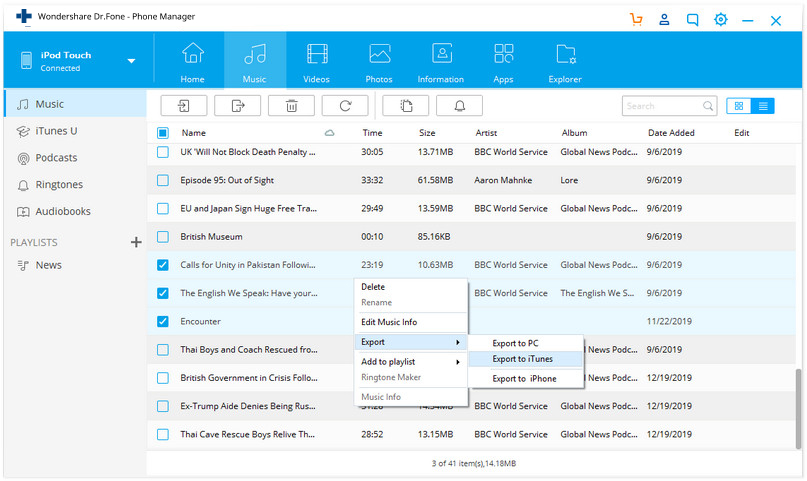Click the import music toolbar button
The width and height of the screenshot is (807, 481).
184,106
